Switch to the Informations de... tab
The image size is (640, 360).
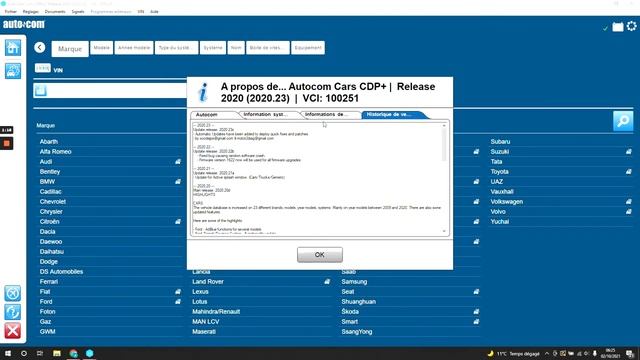[330, 115]
